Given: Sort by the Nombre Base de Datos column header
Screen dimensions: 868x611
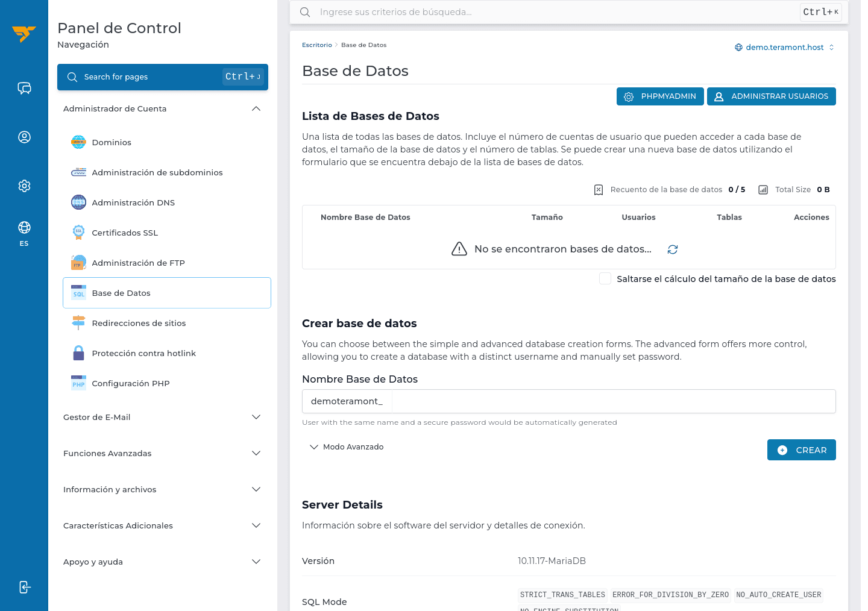Looking at the screenshot, I should click(365, 218).
